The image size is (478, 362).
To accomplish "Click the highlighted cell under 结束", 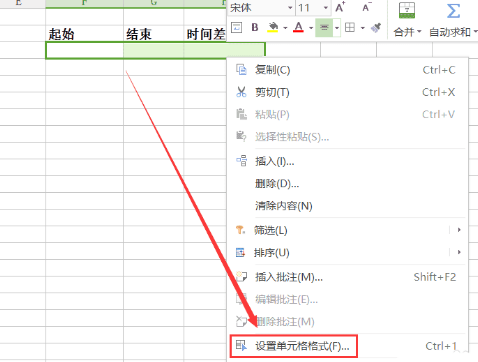I will 153,50.
